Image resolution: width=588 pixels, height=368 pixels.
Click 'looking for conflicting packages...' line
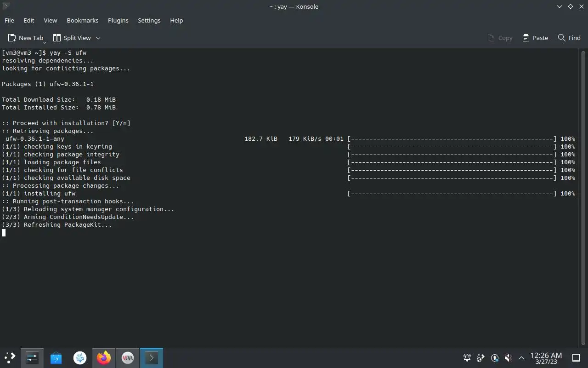coord(66,68)
